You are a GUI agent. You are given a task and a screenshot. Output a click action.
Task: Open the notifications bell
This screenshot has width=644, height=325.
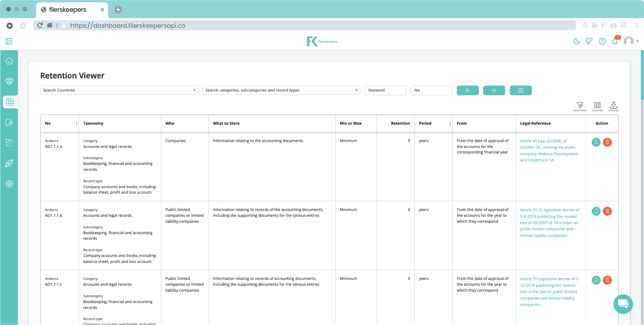615,41
